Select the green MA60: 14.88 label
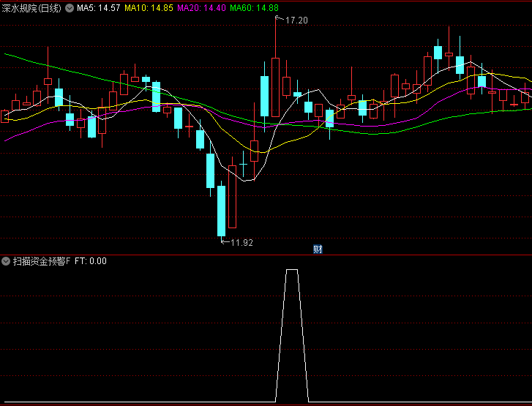Viewport: 532px width, 406px height. click(254, 8)
